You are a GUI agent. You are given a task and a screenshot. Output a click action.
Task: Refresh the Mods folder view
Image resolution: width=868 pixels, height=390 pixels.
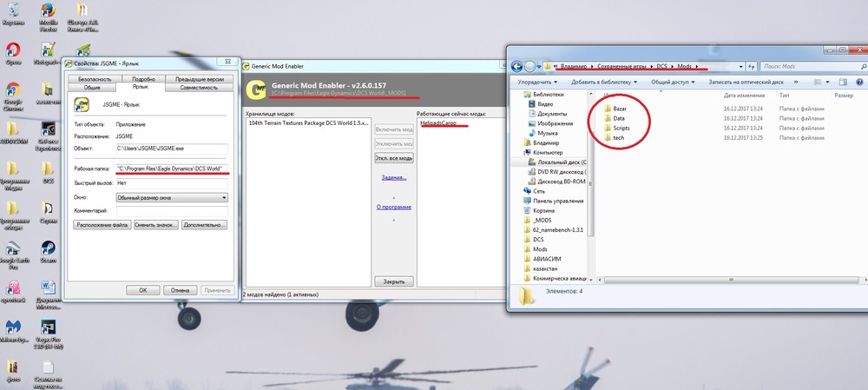(x=751, y=67)
